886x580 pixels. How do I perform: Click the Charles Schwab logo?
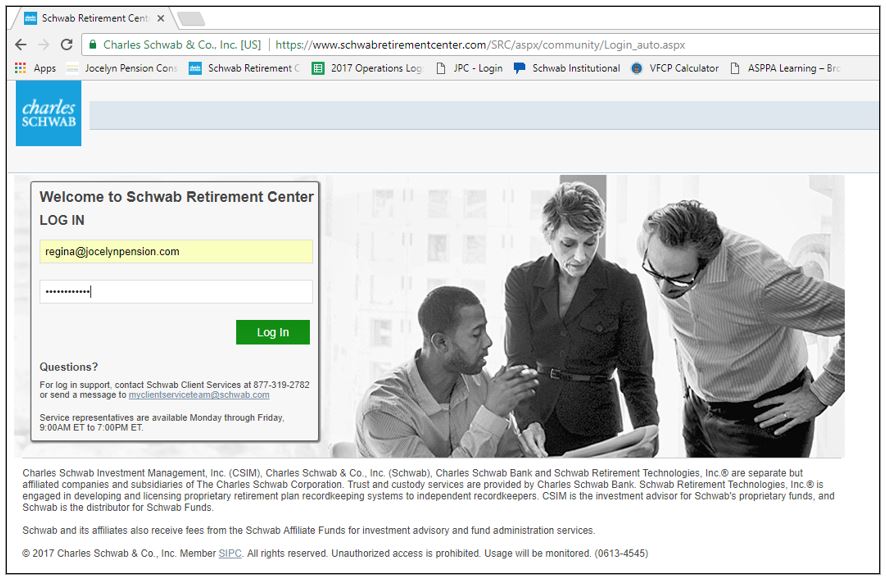pos(49,113)
